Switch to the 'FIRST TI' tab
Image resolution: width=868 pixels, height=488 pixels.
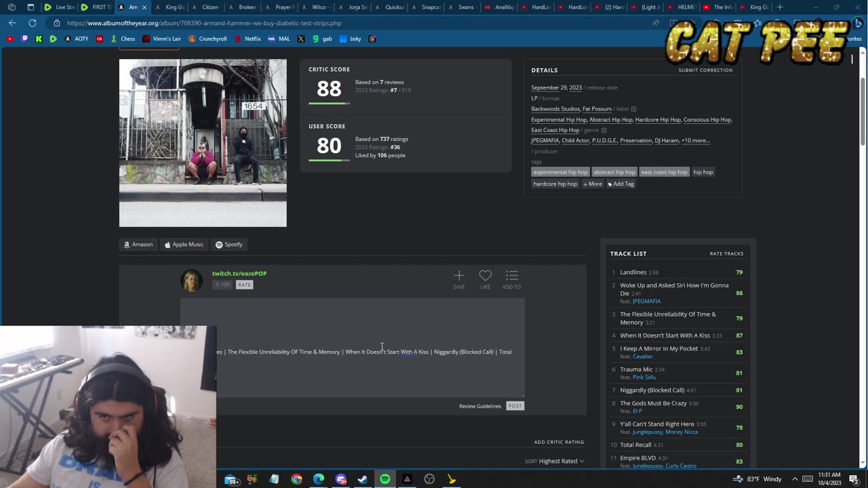[95, 7]
